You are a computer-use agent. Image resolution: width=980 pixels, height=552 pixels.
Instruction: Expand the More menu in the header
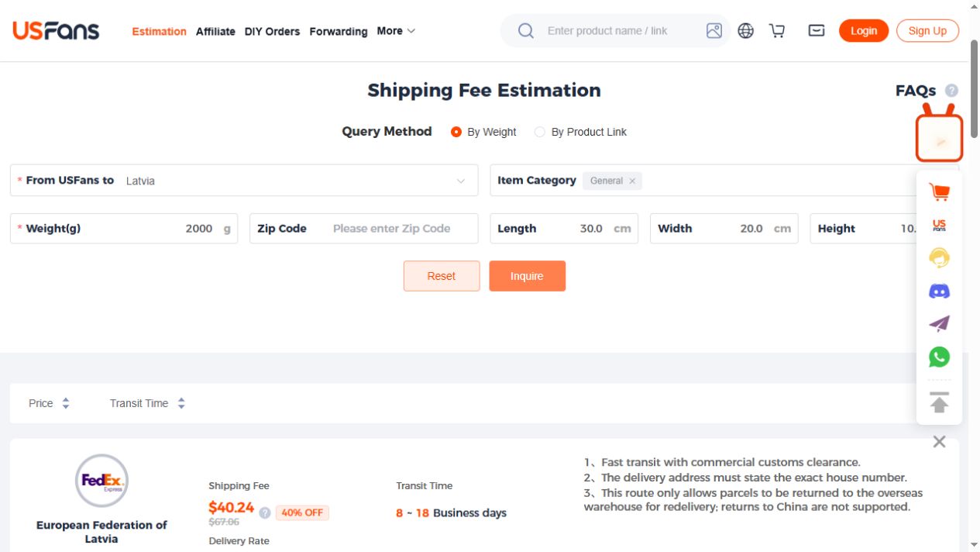pos(396,31)
